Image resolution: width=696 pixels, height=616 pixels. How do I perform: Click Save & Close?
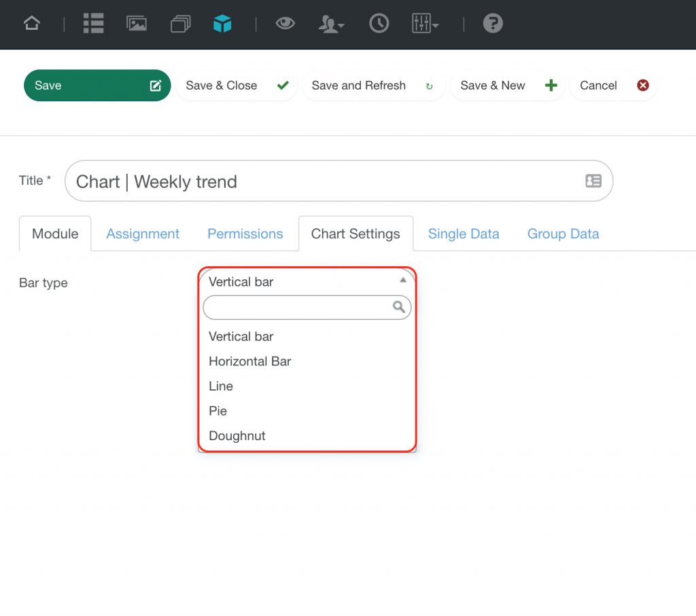point(236,85)
